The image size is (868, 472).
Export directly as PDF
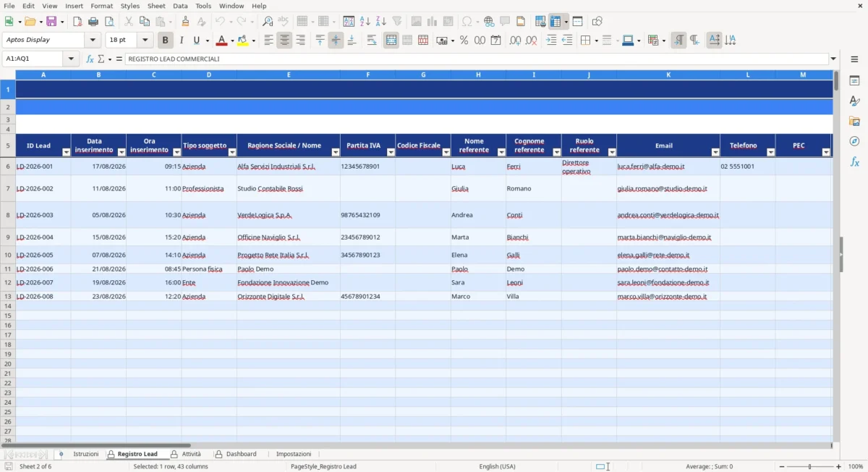[x=77, y=22]
